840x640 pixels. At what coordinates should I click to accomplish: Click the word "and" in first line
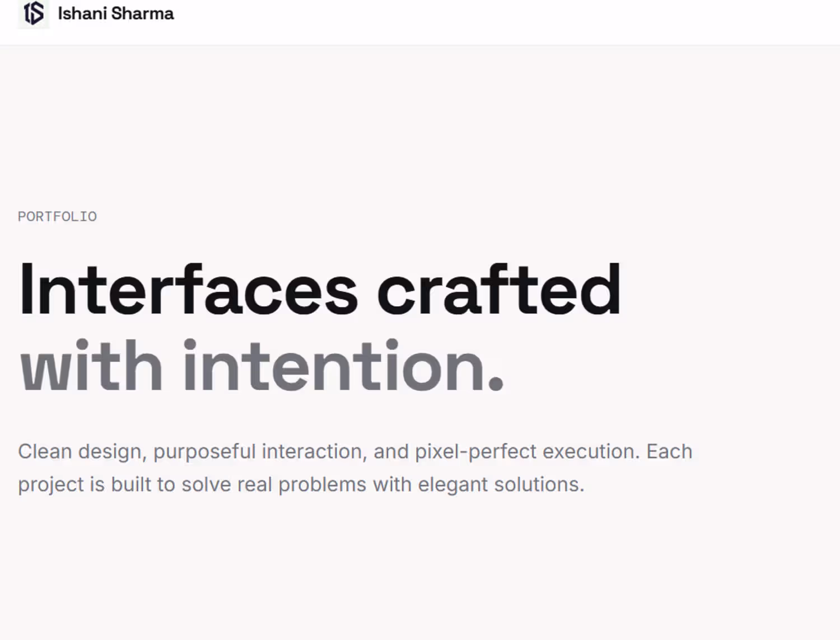[x=391, y=451]
